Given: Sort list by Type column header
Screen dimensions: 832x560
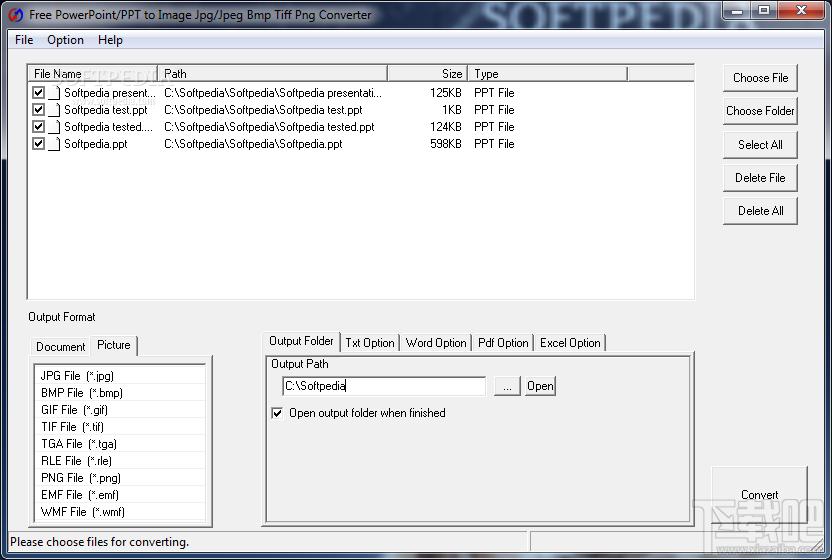Looking at the screenshot, I should pos(547,74).
